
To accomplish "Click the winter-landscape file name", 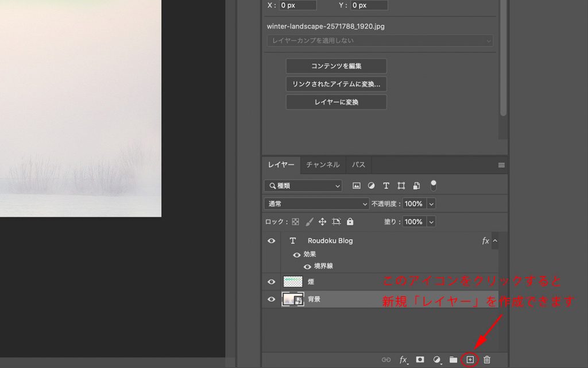I will [326, 26].
